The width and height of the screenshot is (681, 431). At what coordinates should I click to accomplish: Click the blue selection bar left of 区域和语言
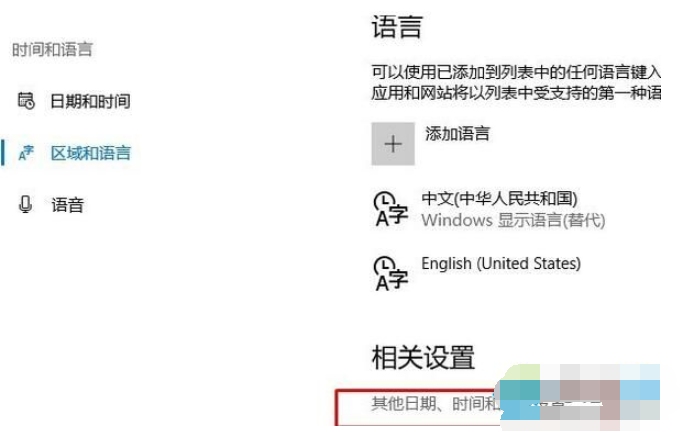pos(3,153)
